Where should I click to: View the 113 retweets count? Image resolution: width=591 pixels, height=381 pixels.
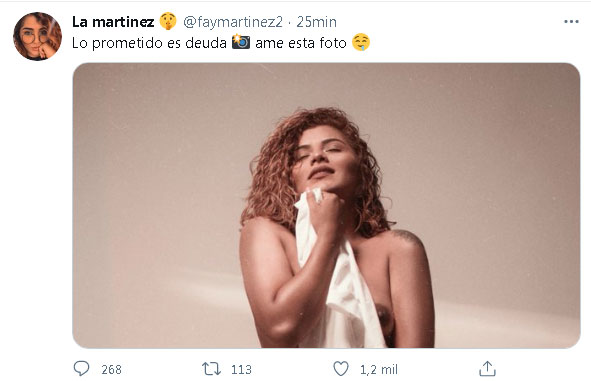[x=241, y=369]
